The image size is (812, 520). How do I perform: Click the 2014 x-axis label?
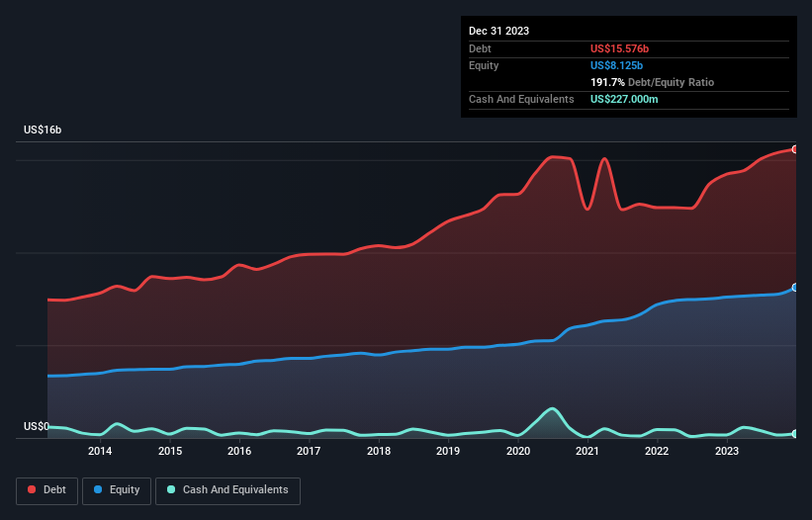tap(100, 451)
